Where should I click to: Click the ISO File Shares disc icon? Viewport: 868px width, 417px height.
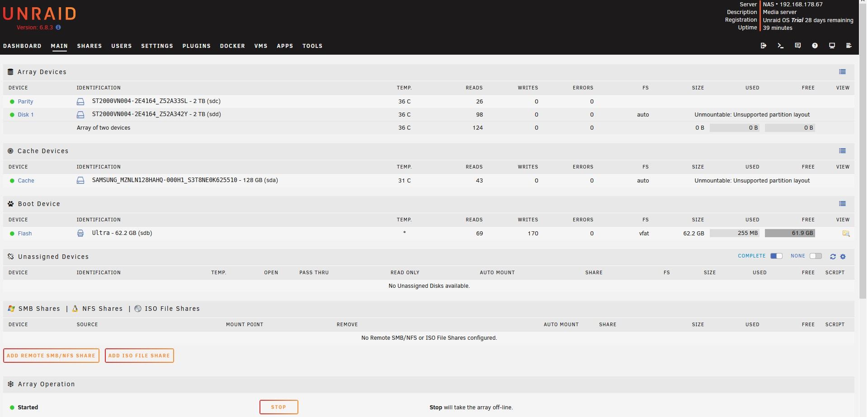tap(138, 309)
